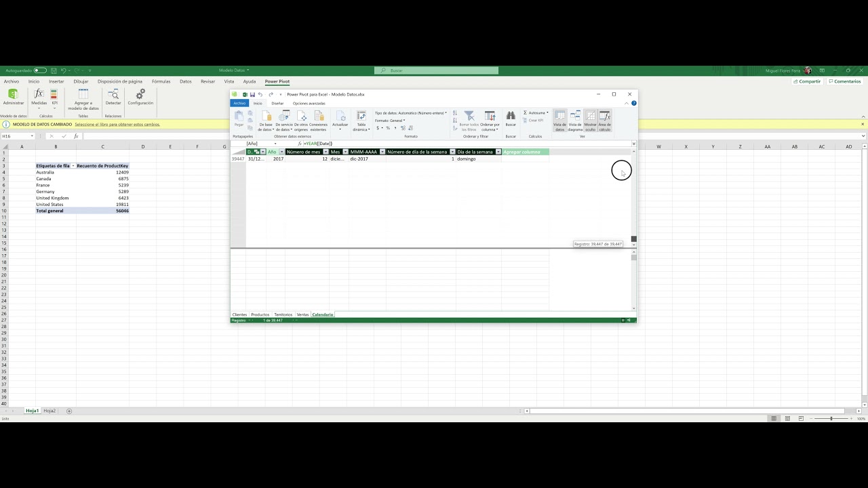Click Seleccione el libro para obtener cambios link

pos(117,125)
